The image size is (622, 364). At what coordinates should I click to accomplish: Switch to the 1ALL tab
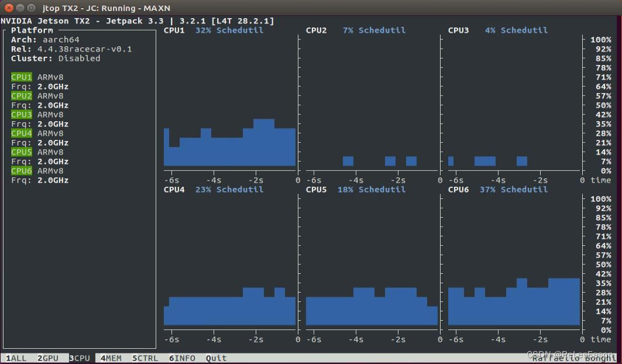click(16, 358)
